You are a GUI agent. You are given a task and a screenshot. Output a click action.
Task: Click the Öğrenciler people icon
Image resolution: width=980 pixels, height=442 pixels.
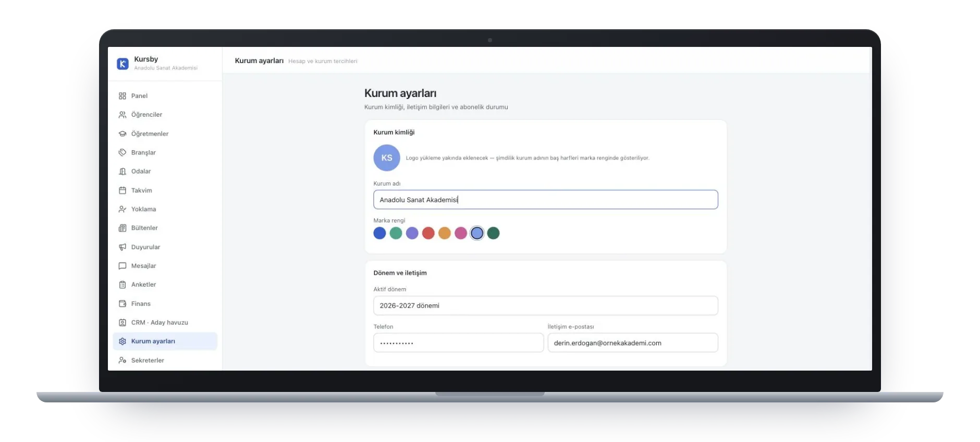point(123,115)
